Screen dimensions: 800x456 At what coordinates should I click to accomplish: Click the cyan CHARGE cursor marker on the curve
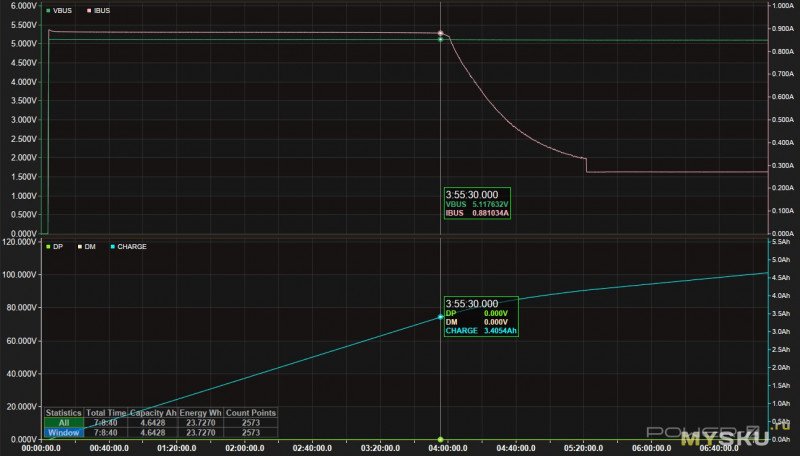tap(441, 317)
